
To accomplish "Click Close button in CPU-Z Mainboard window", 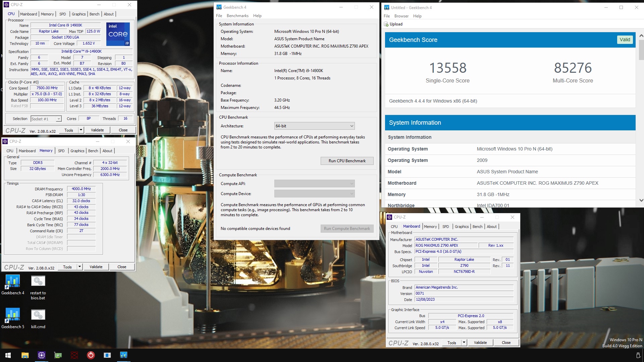I will pos(506,343).
